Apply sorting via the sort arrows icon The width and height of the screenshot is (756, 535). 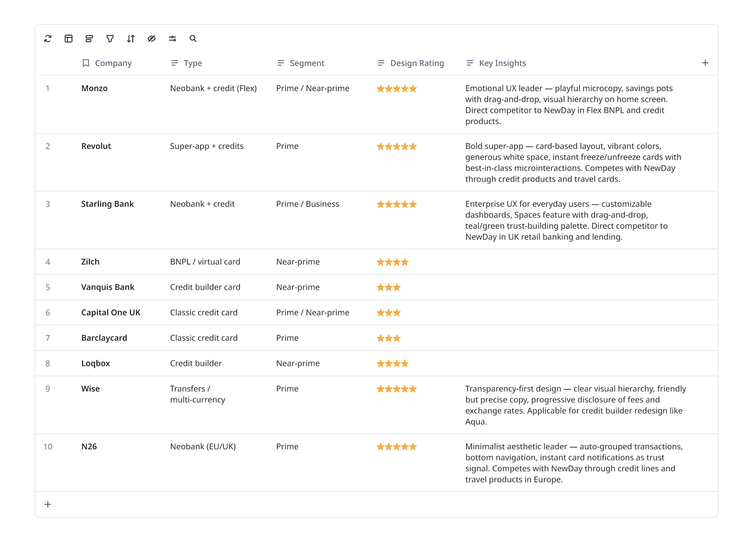[x=131, y=38]
